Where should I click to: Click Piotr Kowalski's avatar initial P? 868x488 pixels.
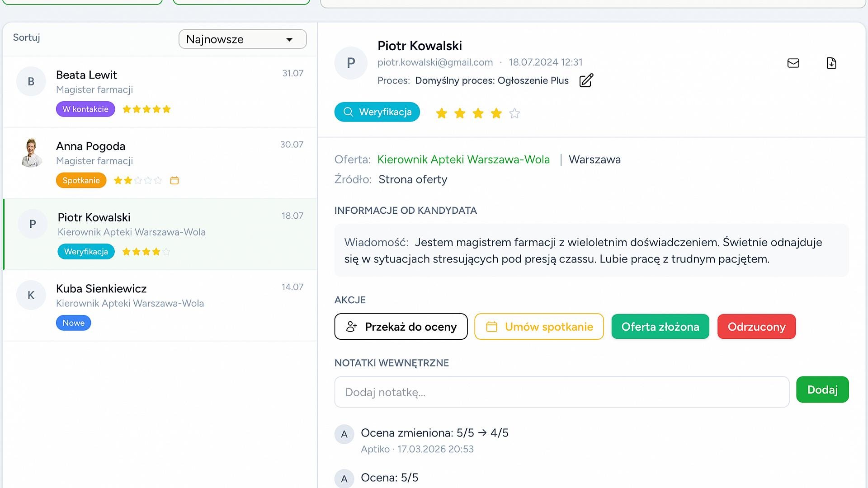(350, 63)
